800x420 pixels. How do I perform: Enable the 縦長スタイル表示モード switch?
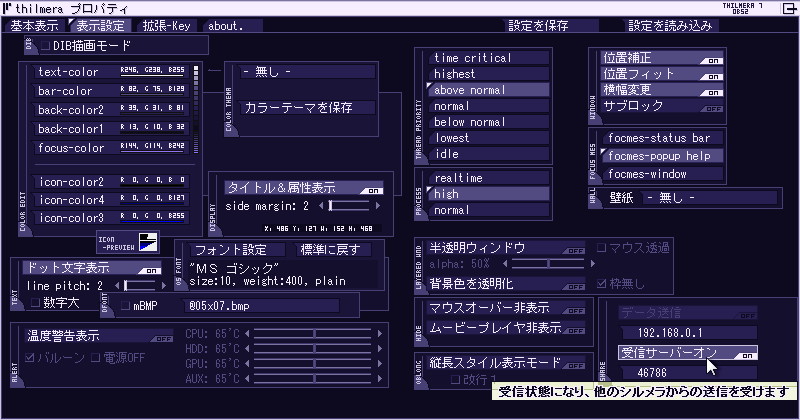pos(506,363)
